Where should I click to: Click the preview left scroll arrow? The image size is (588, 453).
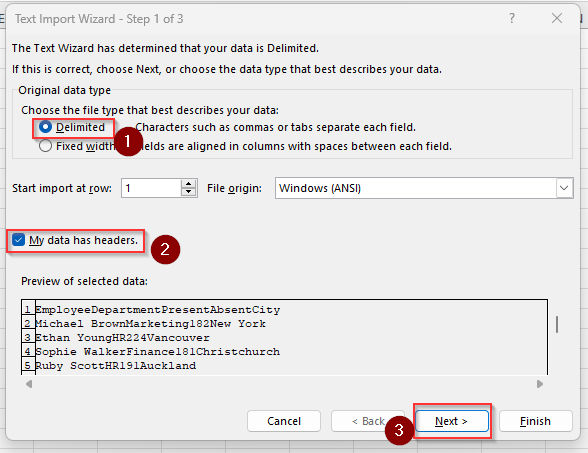[x=29, y=384]
